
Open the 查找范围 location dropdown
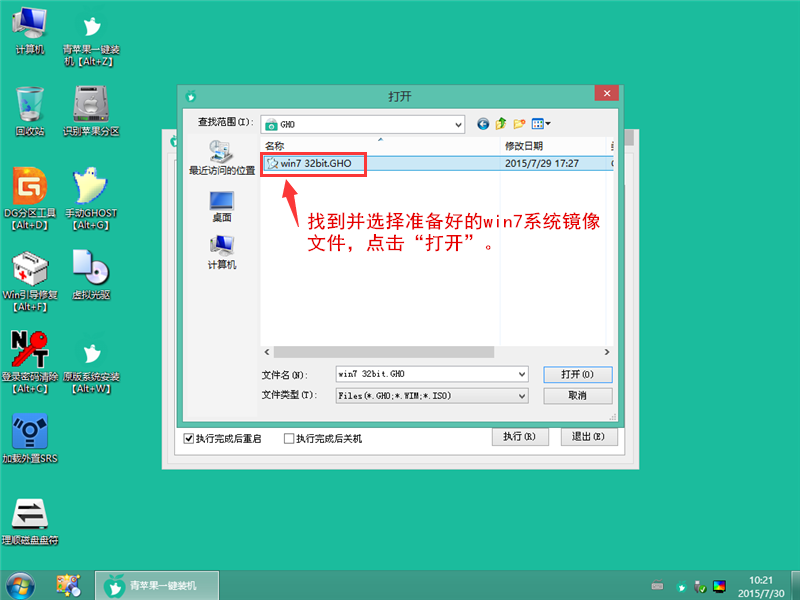(x=459, y=124)
